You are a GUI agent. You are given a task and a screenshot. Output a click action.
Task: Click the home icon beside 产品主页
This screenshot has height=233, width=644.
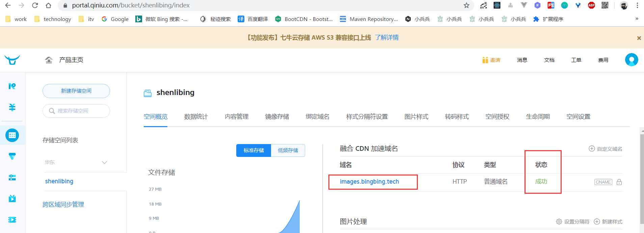tap(49, 60)
